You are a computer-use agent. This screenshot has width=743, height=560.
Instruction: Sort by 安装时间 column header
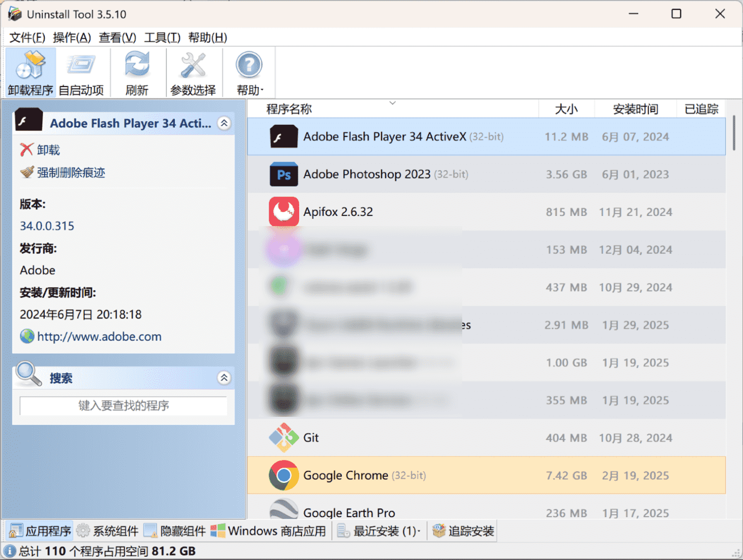[635, 109]
